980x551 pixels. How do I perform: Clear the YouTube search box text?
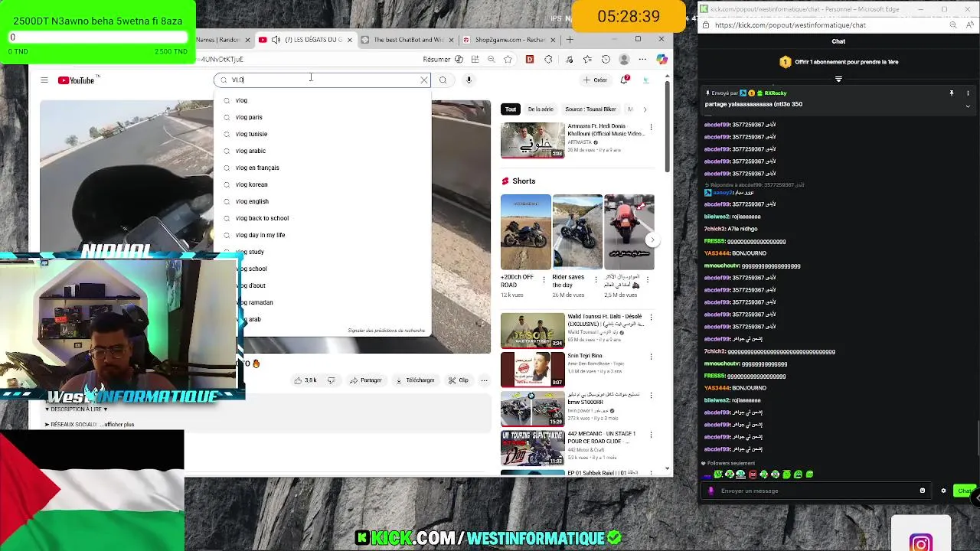423,80
